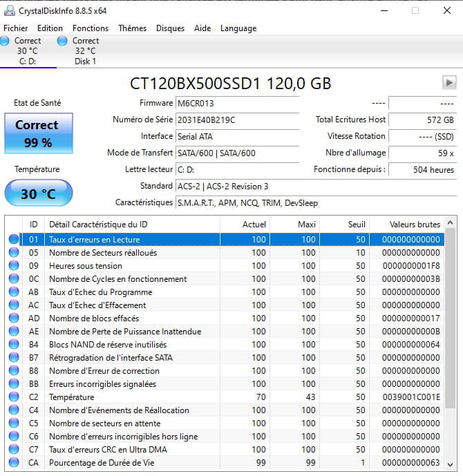Click the status orb of the Rétrogradation de l'interface SATA row
This screenshot has width=463, height=476.
[14, 358]
